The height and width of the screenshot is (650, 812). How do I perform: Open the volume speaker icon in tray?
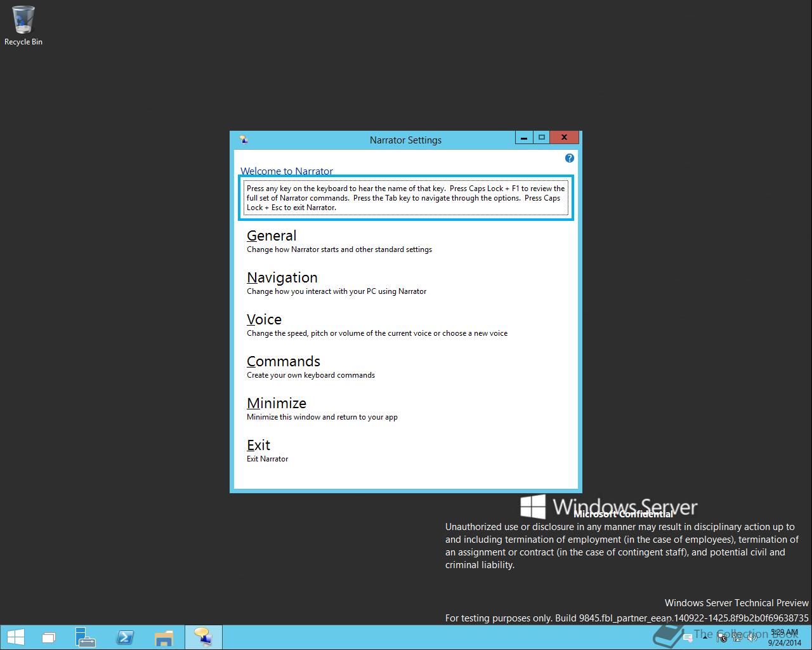click(752, 637)
